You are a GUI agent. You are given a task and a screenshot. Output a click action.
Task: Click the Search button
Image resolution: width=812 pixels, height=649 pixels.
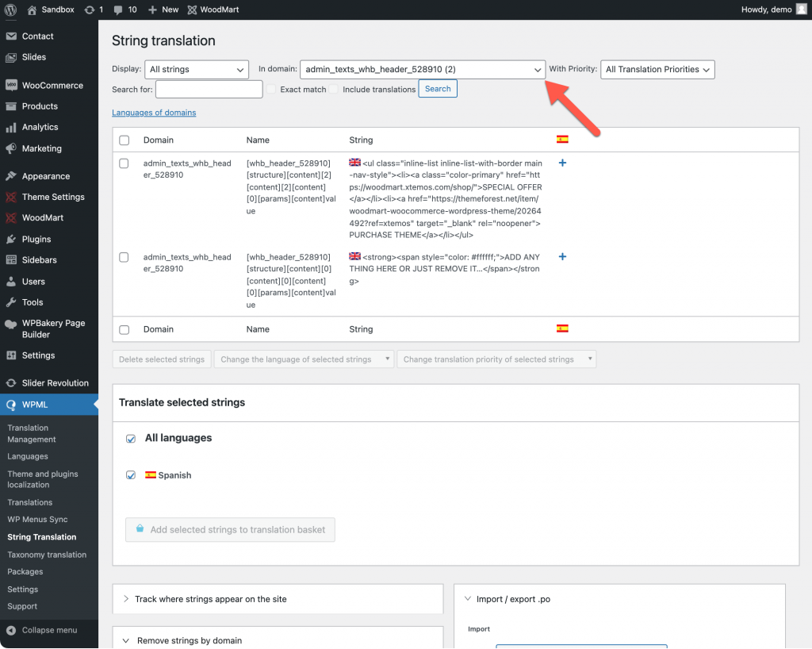[438, 89]
